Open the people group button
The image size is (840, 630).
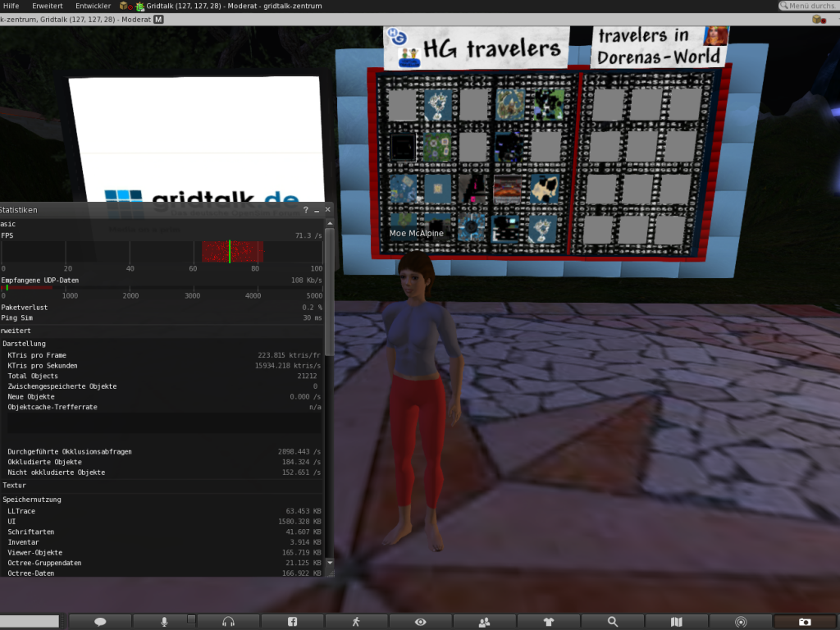(484, 622)
